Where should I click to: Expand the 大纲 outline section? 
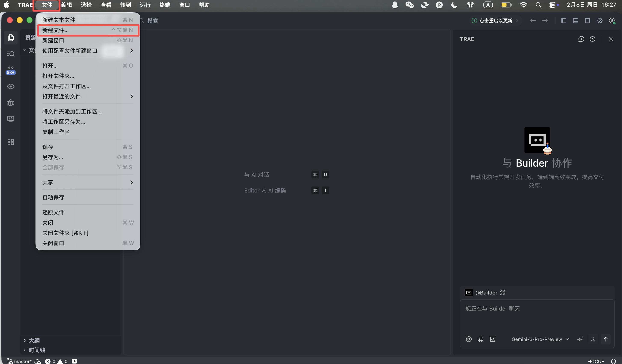[x=34, y=340]
